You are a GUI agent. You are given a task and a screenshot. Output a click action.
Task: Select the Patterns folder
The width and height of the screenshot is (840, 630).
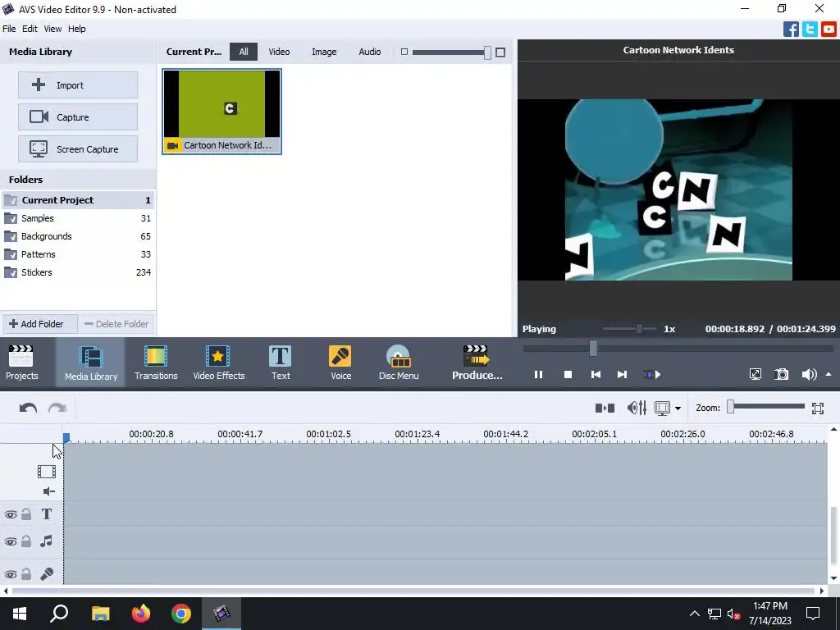(x=78, y=254)
